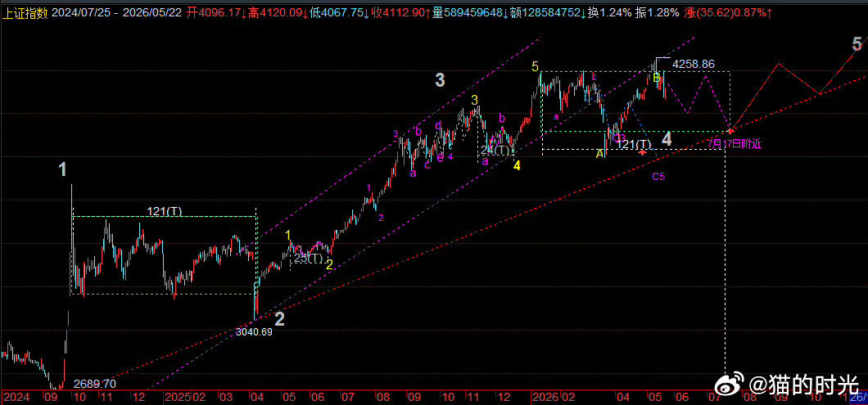Click the 2025 year label on time axis
868x405 pixels.
pos(176,398)
